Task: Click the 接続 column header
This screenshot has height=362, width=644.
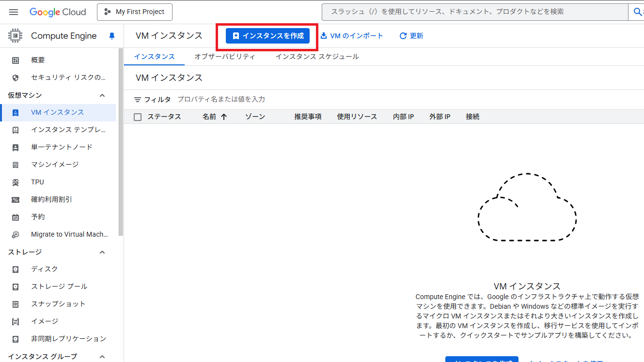Action: coord(472,117)
